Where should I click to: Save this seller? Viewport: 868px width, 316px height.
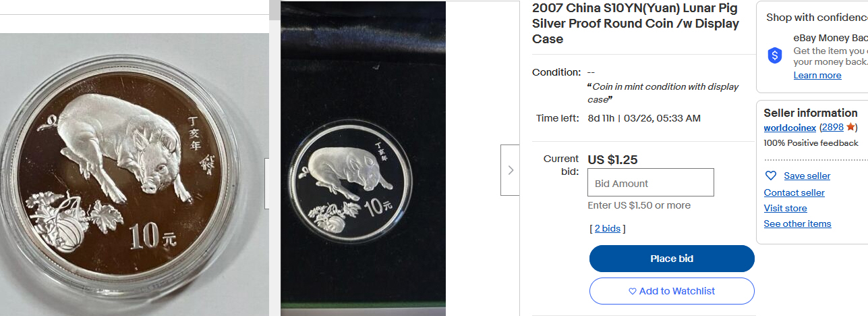[807, 176]
